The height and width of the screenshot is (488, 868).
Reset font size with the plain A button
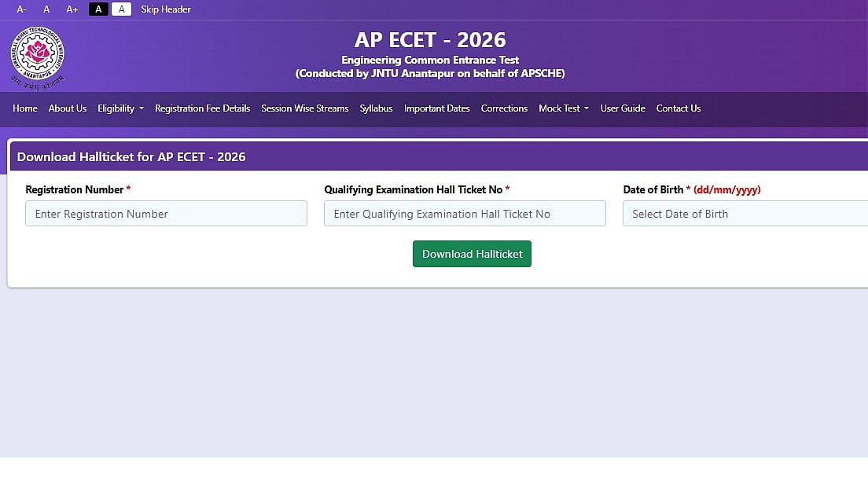tap(46, 9)
